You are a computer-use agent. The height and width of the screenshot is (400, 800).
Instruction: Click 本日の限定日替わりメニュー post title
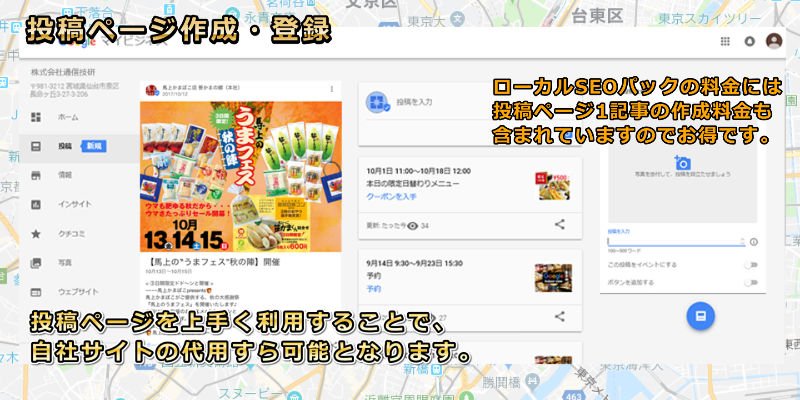(x=413, y=184)
